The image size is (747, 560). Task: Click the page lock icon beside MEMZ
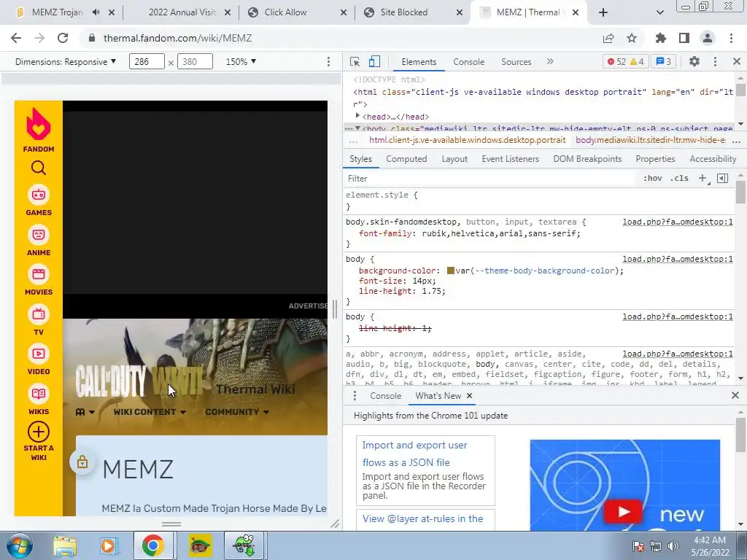82,462
